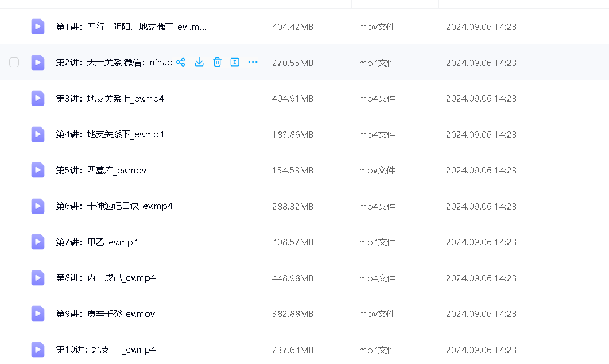Click rename icon on 第2讲 row
This screenshot has height=364, width=609.
click(235, 63)
